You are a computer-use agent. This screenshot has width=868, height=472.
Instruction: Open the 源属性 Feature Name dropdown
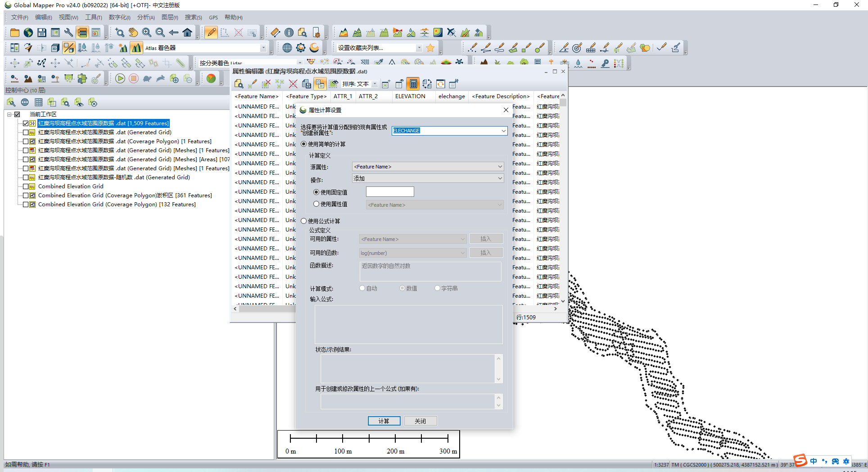point(428,167)
